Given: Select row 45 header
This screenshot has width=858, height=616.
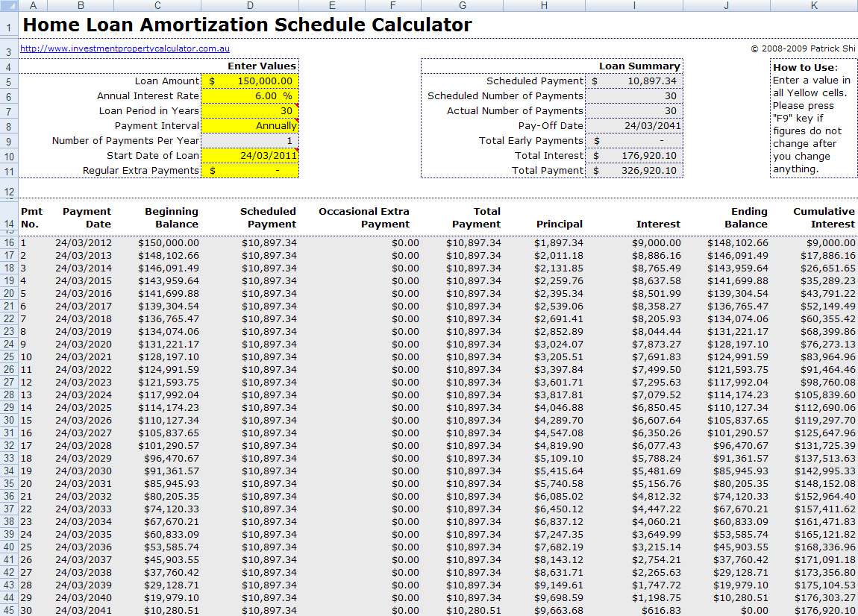Looking at the screenshot, I should pyautogui.click(x=8, y=612).
